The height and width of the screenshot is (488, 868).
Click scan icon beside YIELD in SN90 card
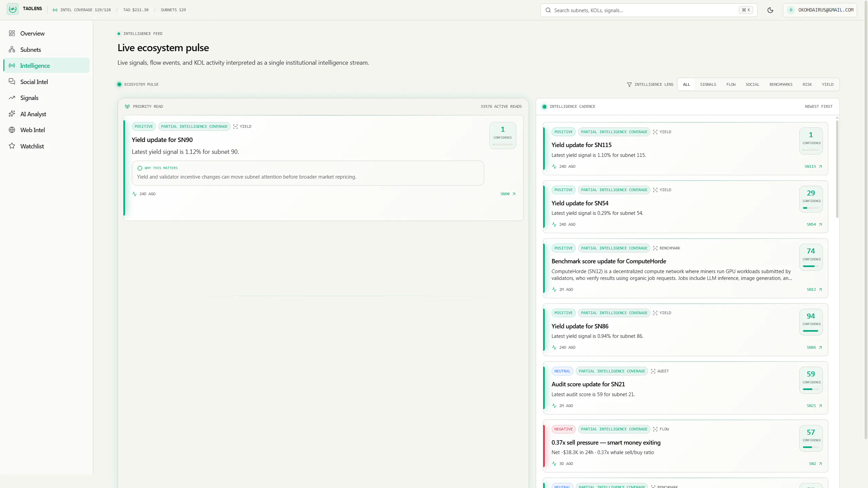[x=235, y=127]
